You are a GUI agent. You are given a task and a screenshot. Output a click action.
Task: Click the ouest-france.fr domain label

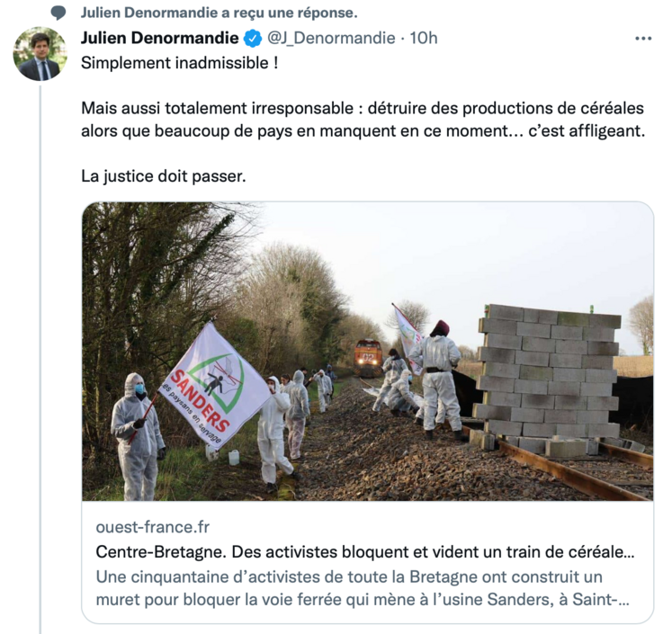tap(153, 527)
